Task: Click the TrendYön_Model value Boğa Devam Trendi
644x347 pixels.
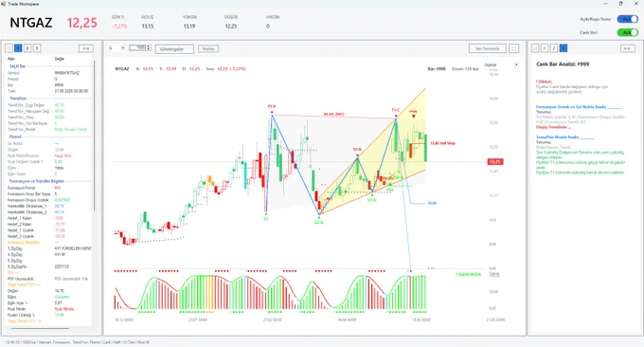Action: click(x=70, y=130)
